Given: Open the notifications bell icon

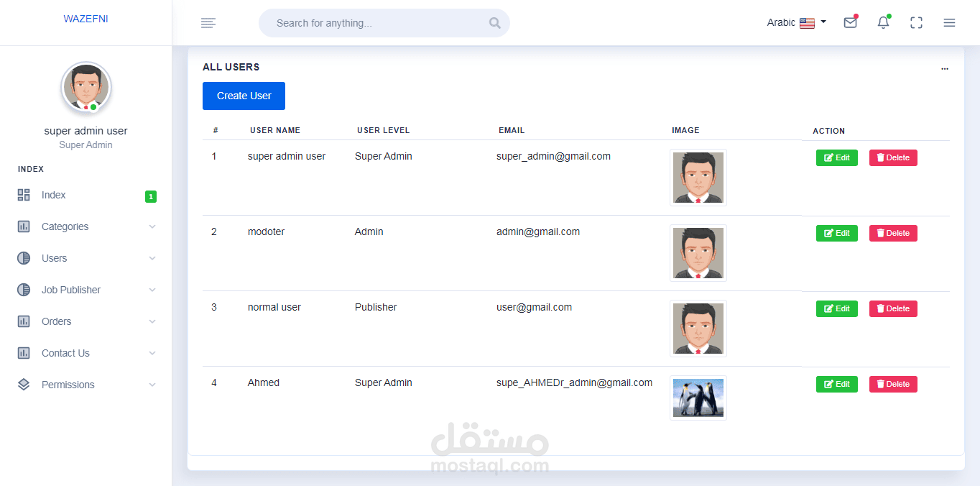Looking at the screenshot, I should click(x=883, y=22).
